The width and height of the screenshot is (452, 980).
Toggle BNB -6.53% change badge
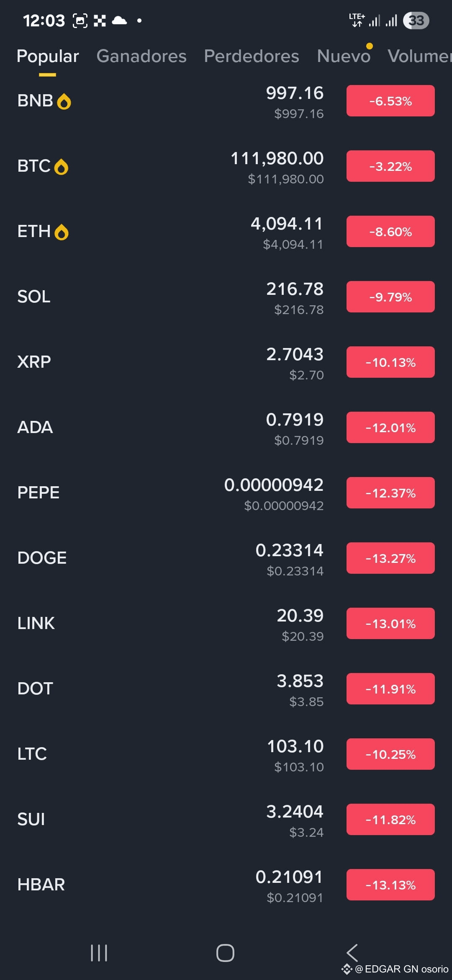pos(390,101)
